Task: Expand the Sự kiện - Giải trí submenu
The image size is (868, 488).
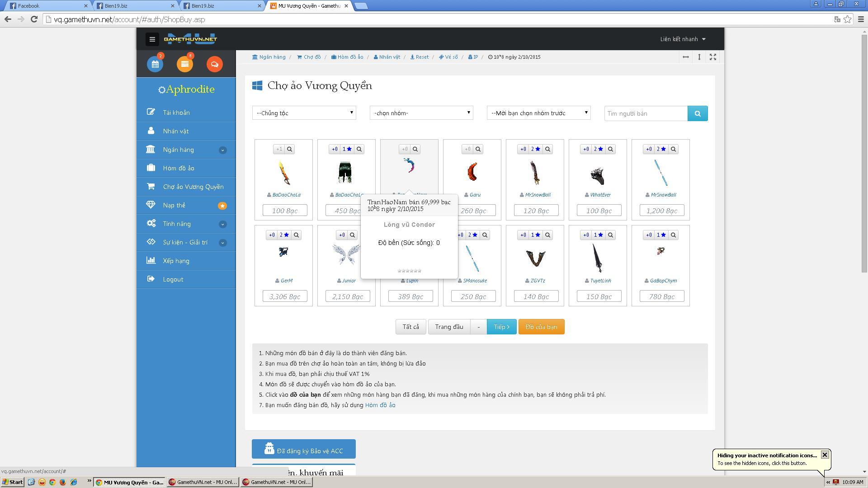Action: [222, 243]
